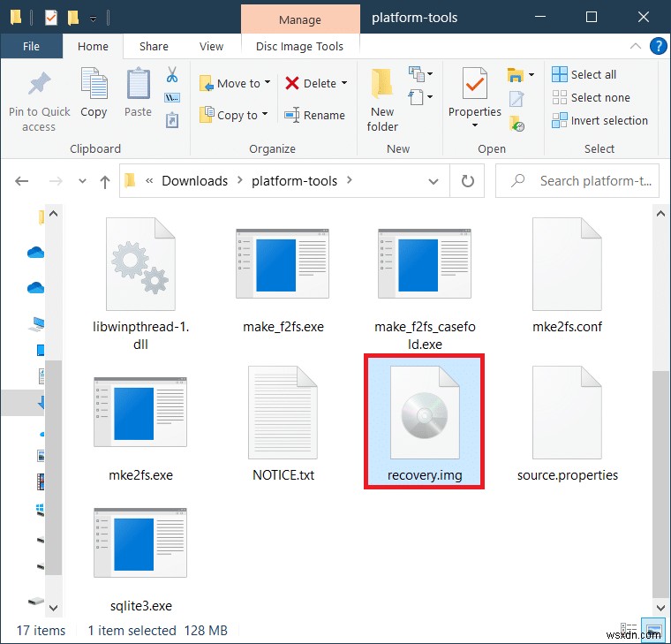Click the Rename button
The height and width of the screenshot is (644, 671).
pos(315,115)
